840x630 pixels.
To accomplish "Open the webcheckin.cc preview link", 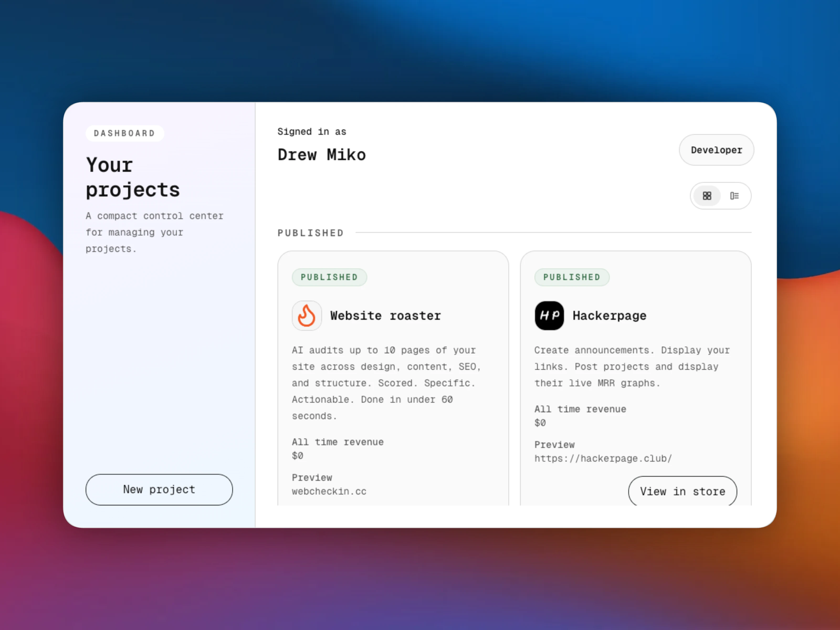I will 329,491.
